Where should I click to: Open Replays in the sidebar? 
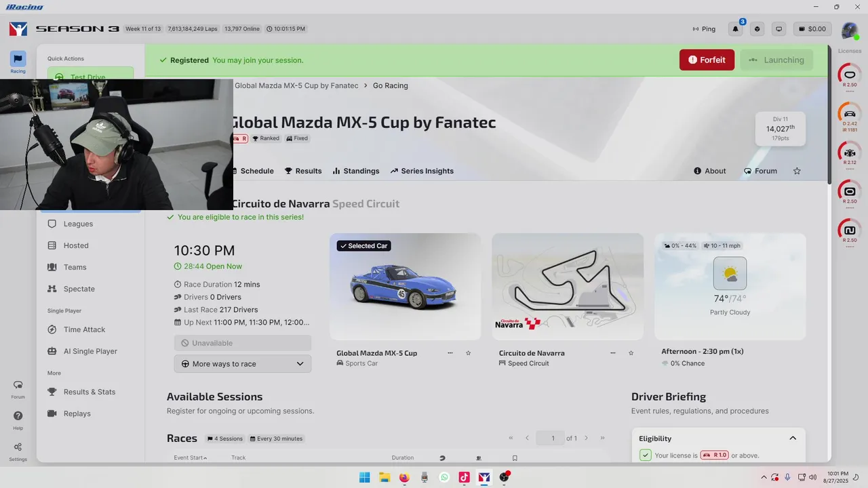coord(77,413)
